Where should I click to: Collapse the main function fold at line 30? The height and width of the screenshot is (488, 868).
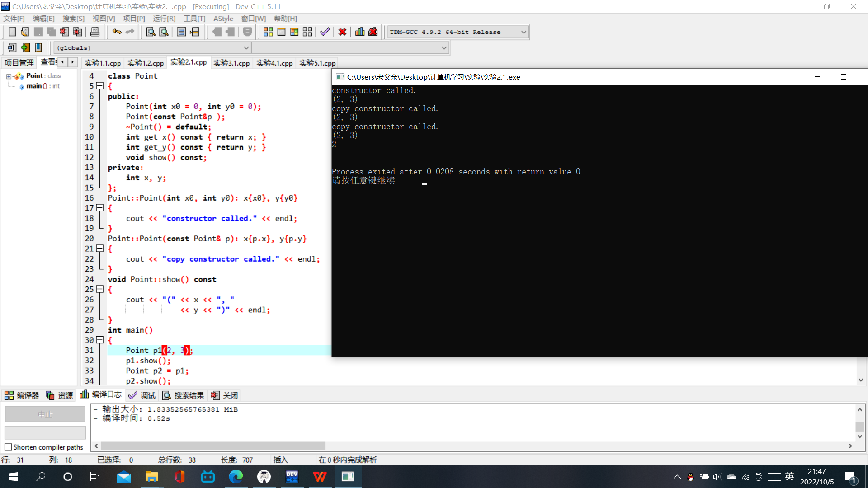[x=100, y=340]
